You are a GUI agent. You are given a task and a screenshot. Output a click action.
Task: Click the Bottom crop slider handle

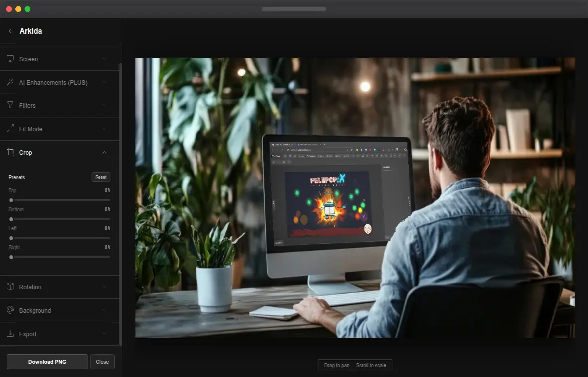pos(11,219)
